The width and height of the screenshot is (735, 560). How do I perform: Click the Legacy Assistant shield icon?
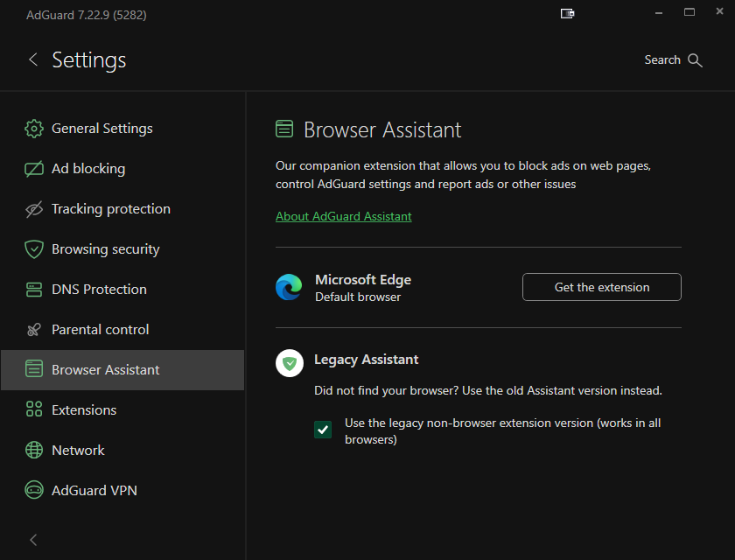[290, 363]
